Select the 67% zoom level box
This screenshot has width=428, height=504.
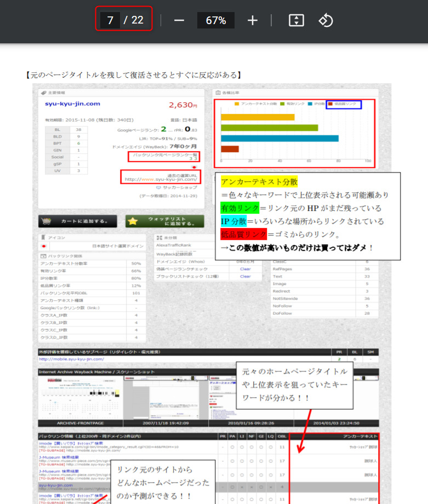(x=215, y=21)
